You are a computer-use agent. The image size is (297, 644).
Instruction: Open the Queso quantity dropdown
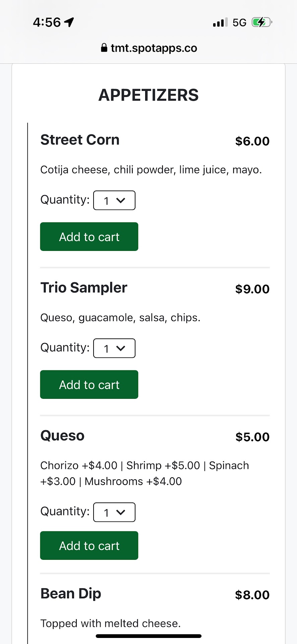coord(114,513)
